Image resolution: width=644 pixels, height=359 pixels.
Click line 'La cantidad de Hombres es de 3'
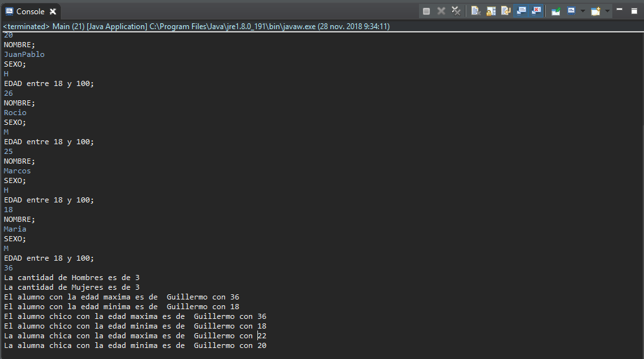pyautogui.click(x=72, y=277)
